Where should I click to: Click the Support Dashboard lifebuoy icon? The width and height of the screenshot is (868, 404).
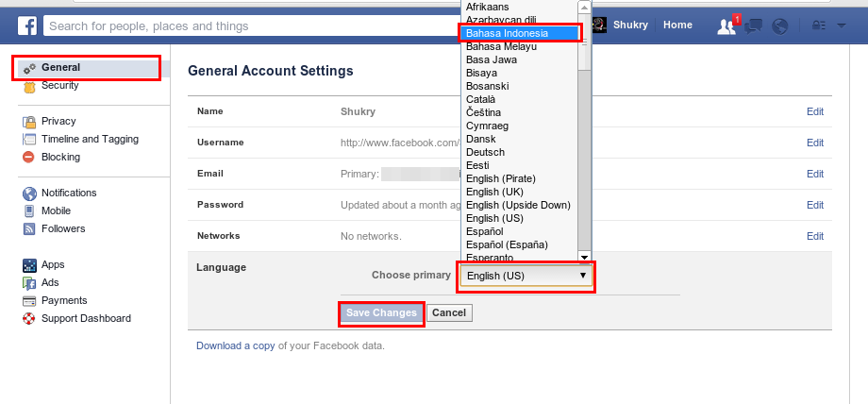[29, 319]
